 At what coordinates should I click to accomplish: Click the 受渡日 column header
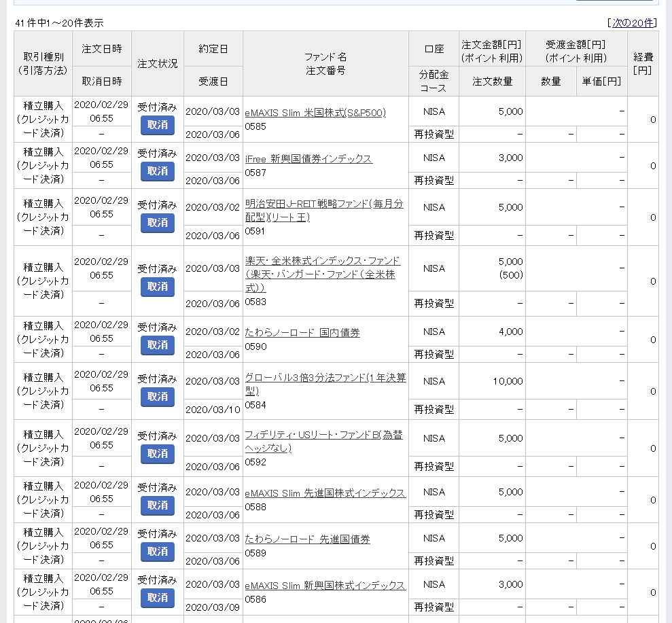pos(213,81)
